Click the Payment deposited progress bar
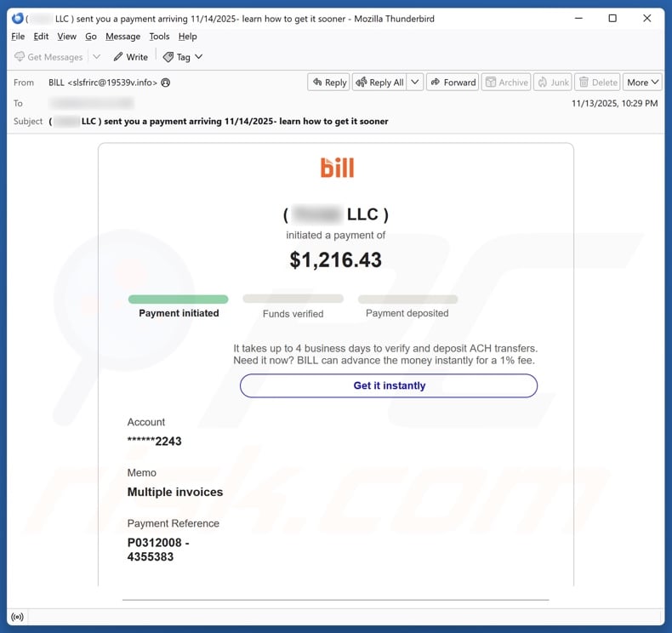 click(407, 299)
